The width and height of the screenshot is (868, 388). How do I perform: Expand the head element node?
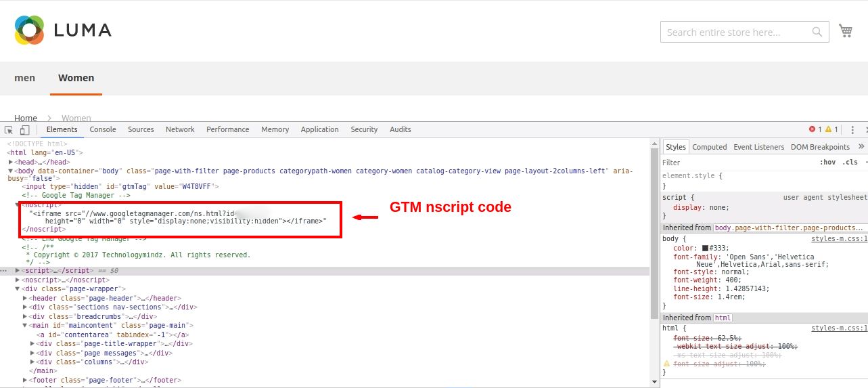tap(10, 162)
